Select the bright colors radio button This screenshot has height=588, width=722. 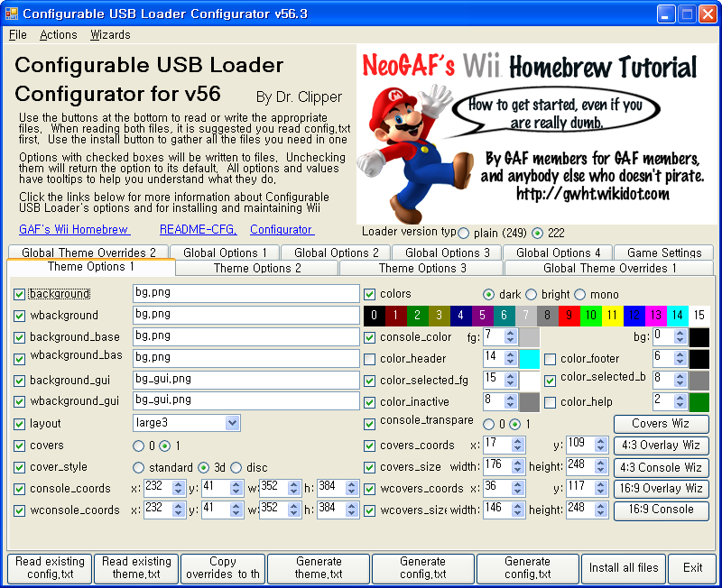[x=531, y=295]
